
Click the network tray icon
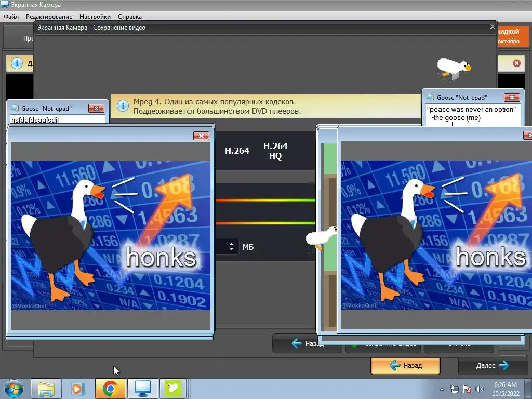tap(454, 389)
